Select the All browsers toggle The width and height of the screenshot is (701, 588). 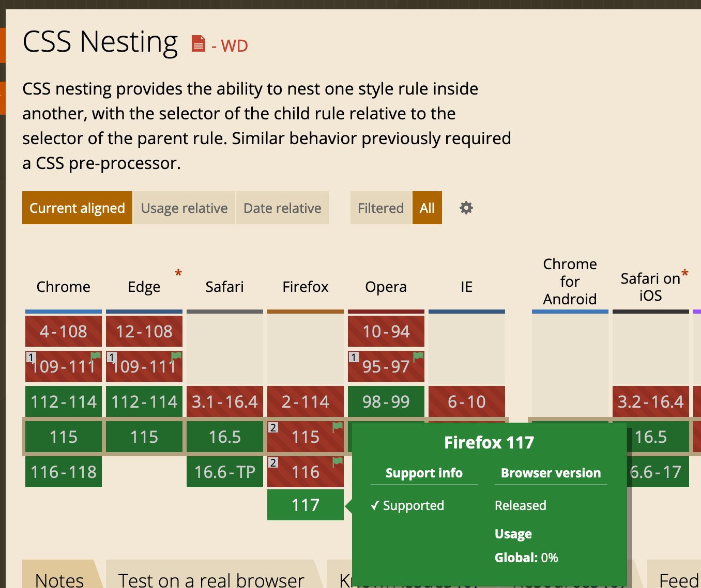(x=427, y=208)
